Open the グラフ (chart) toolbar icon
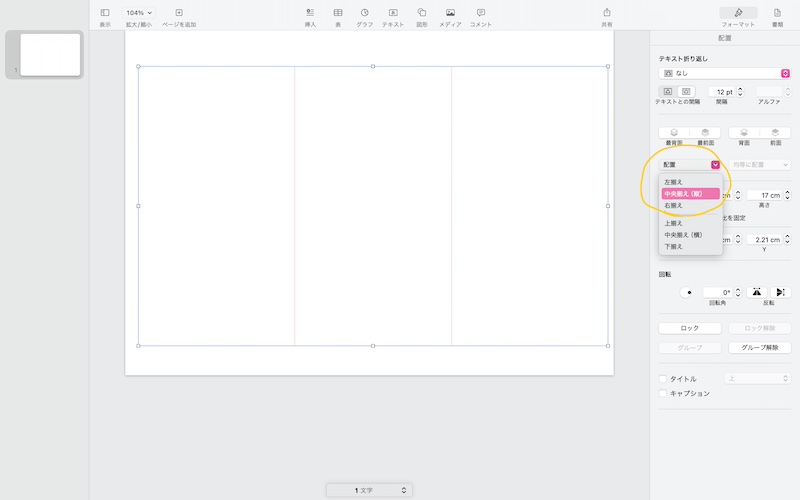The height and width of the screenshot is (500, 800). 365,13
